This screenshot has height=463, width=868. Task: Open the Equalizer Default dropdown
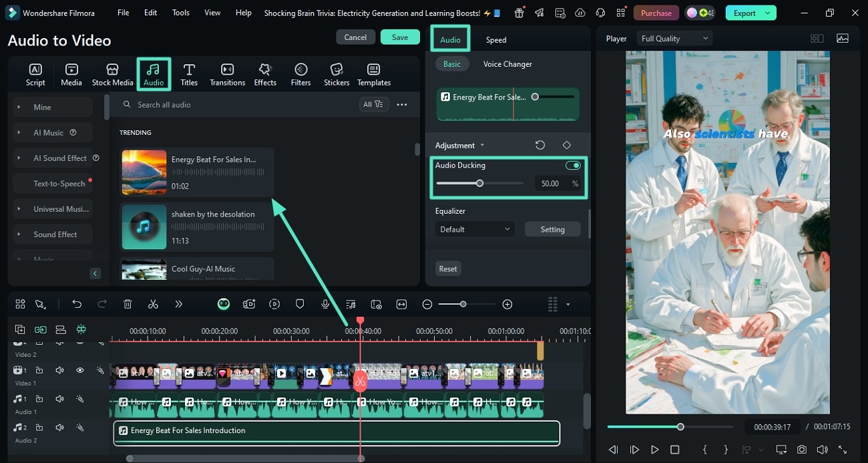click(475, 229)
